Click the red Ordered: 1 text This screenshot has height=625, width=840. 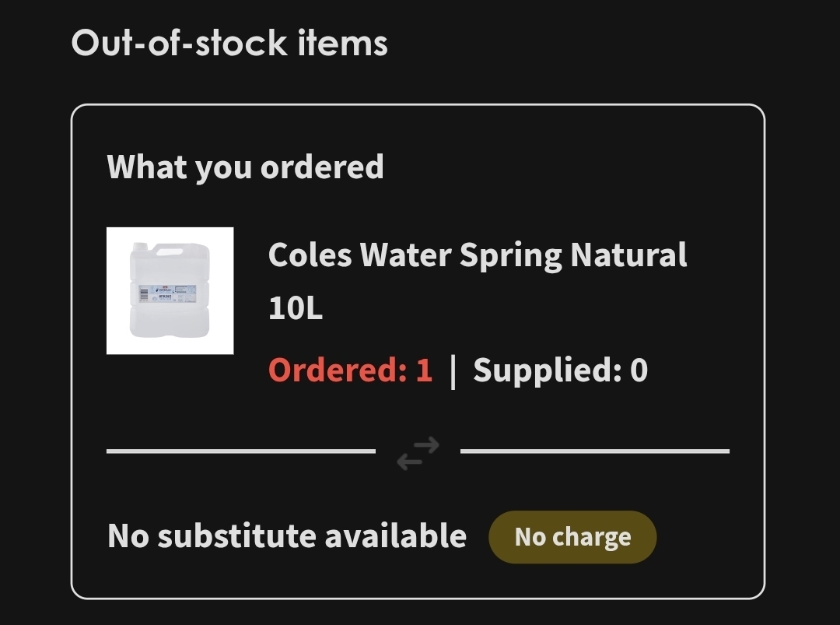click(349, 370)
